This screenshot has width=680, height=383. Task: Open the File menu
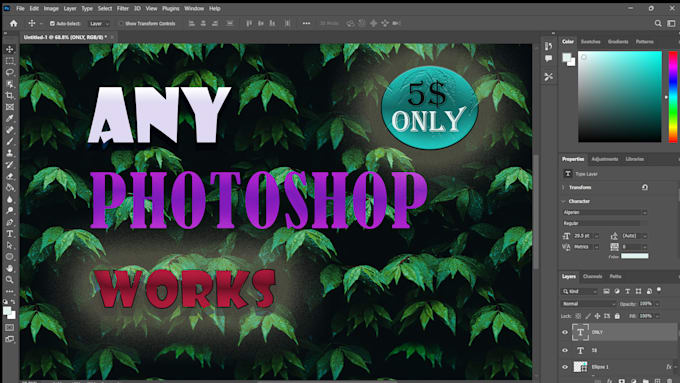[20, 8]
